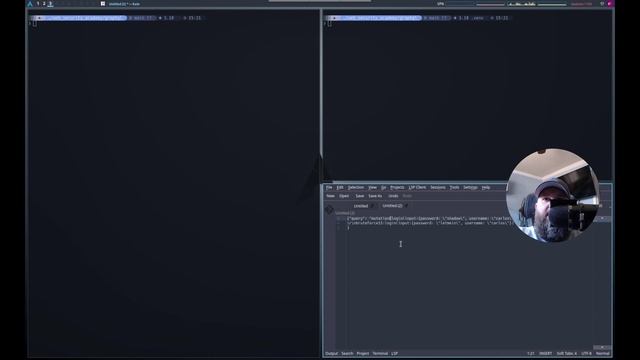Open the View menu
Image resolution: width=640 pixels, height=360 pixels.
coord(372,187)
